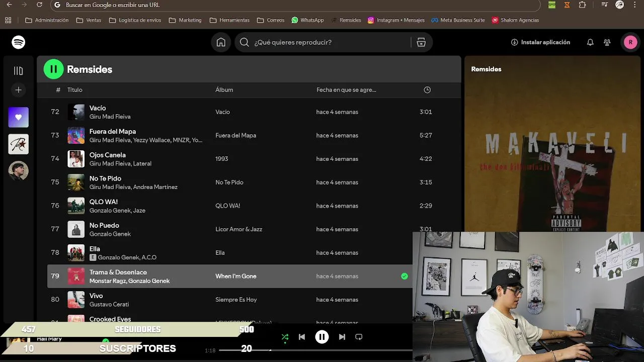The height and width of the screenshot is (362, 644).
Task: Go to Spotify home
Action: [x=221, y=42]
